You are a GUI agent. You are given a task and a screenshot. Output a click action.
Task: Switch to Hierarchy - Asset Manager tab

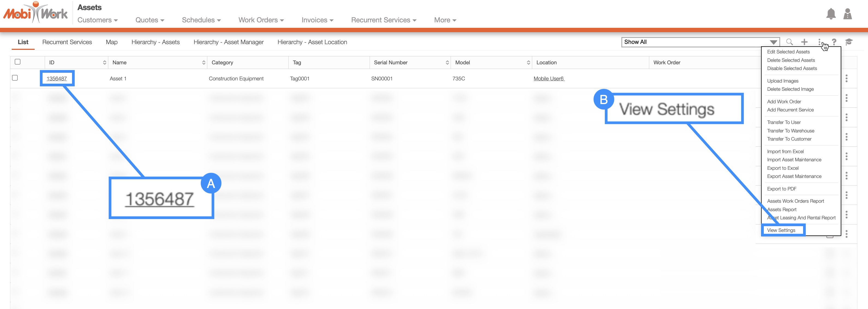(x=228, y=42)
